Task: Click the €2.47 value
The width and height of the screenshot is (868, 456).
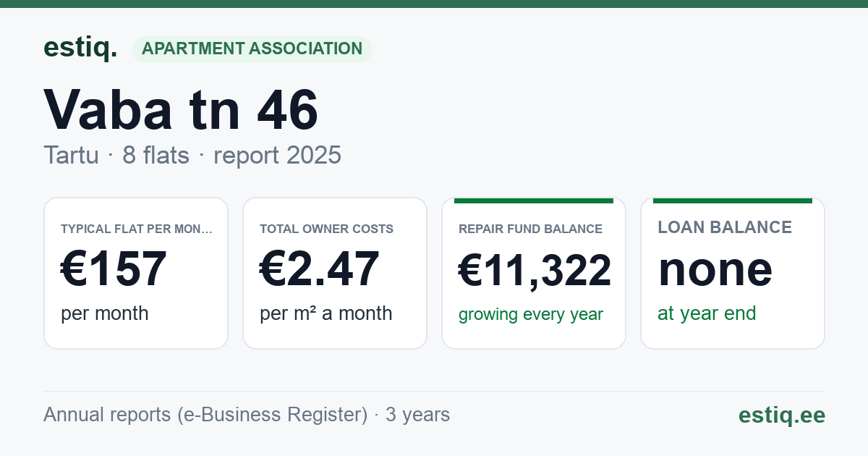Action: click(x=320, y=269)
